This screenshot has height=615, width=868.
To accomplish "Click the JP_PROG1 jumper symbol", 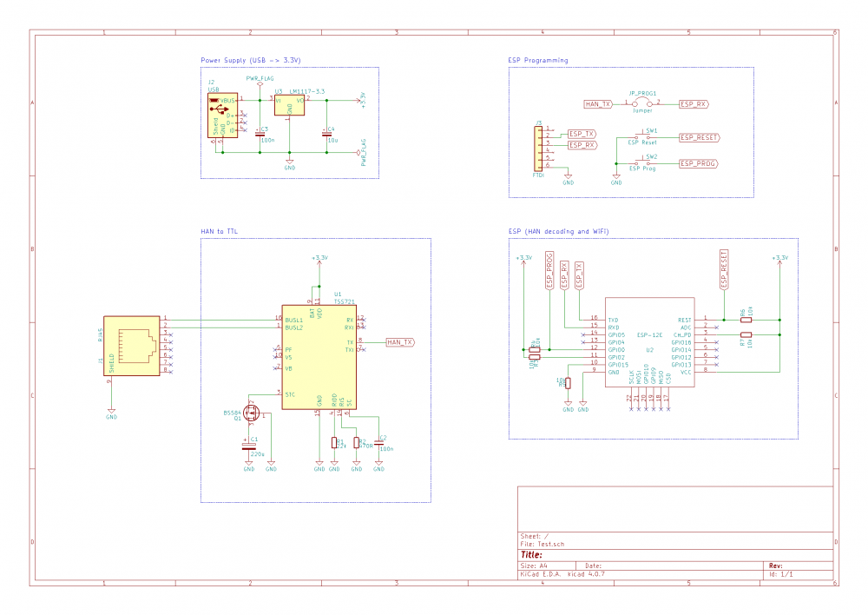I will point(642,103).
